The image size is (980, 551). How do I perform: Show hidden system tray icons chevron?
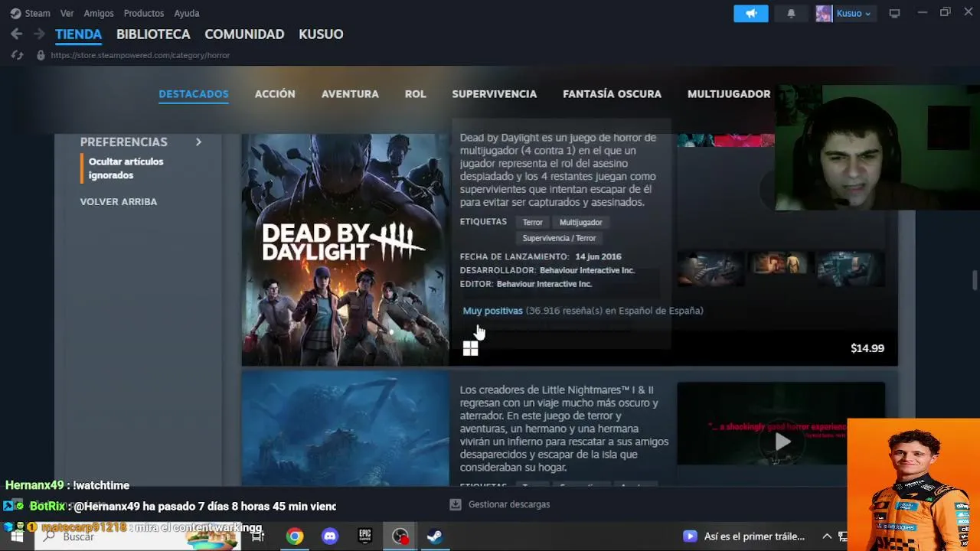point(827,536)
